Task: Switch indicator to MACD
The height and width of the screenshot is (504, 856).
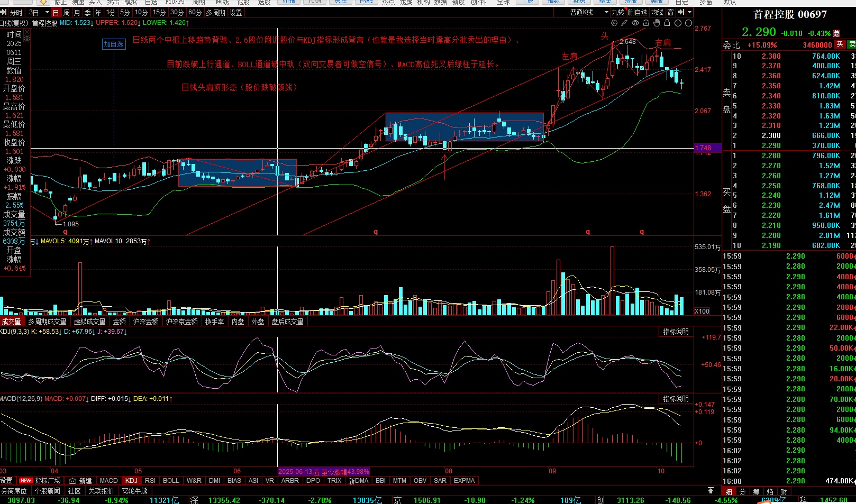Action: (109, 481)
